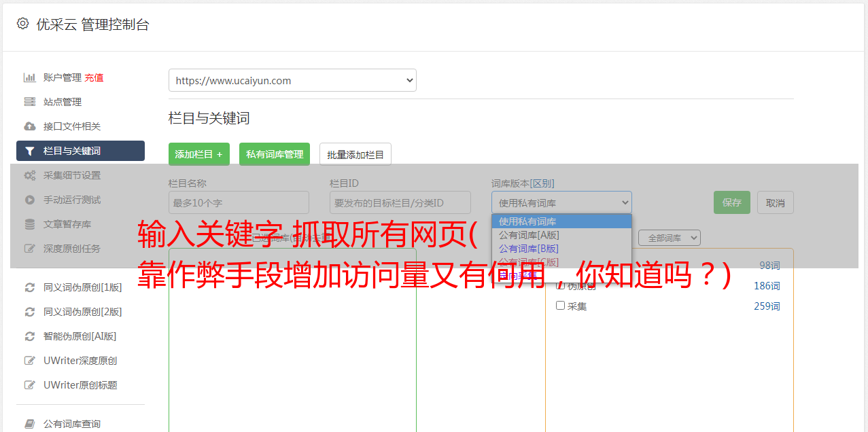Click the 259词 count link
This screenshot has width=868, height=432.
coord(767,306)
